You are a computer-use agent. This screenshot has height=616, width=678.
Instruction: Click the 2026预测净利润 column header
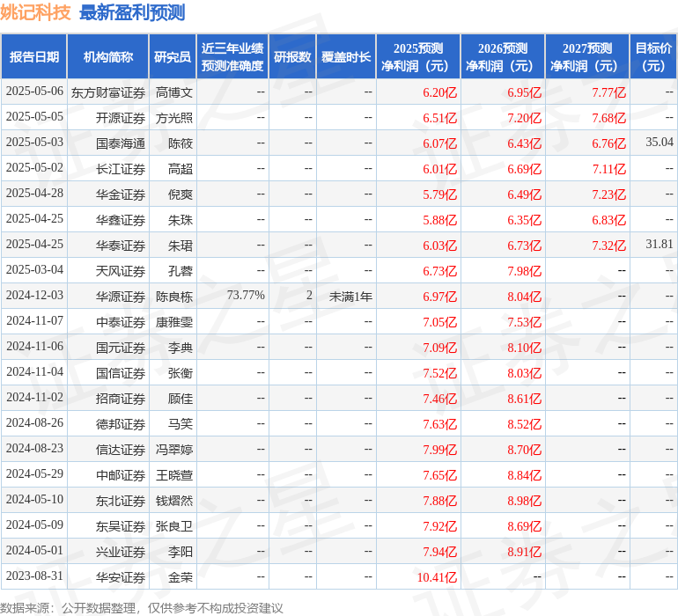click(x=503, y=56)
